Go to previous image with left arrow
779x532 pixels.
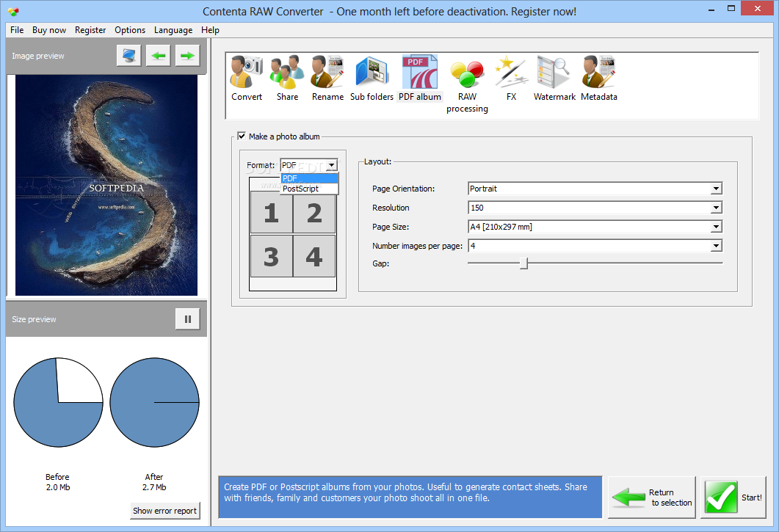pyautogui.click(x=159, y=56)
